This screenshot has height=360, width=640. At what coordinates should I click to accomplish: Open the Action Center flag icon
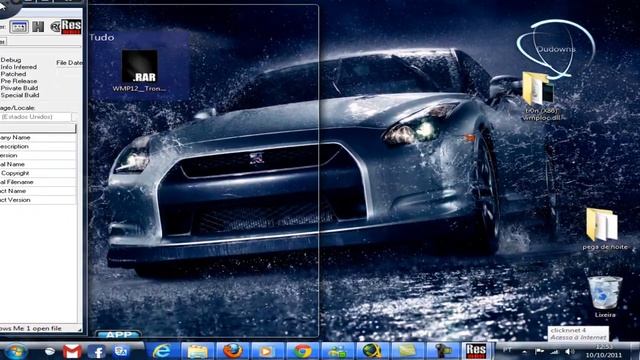(539, 351)
